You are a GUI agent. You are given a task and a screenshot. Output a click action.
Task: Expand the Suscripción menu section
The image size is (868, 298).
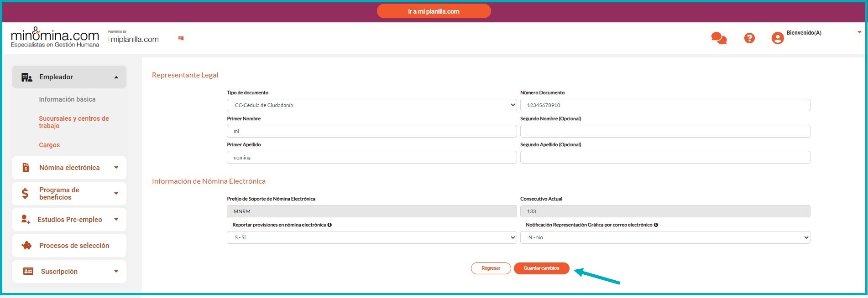coord(116,272)
